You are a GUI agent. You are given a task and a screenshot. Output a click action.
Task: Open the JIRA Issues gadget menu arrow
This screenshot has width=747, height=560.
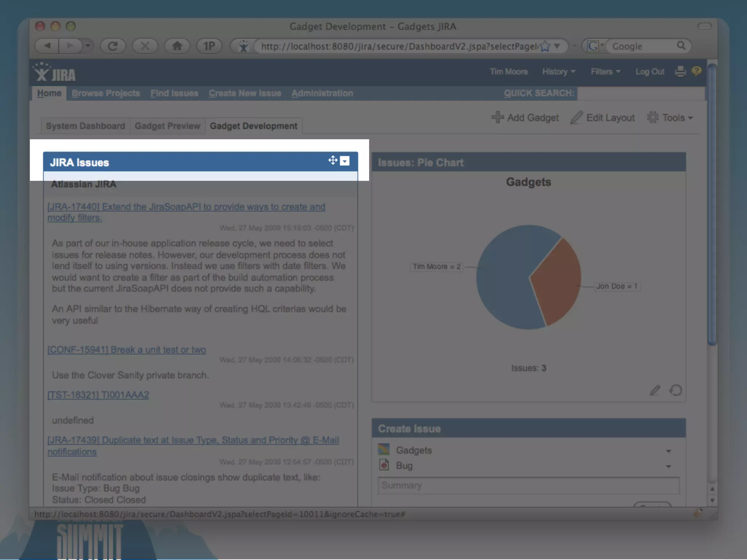point(345,161)
